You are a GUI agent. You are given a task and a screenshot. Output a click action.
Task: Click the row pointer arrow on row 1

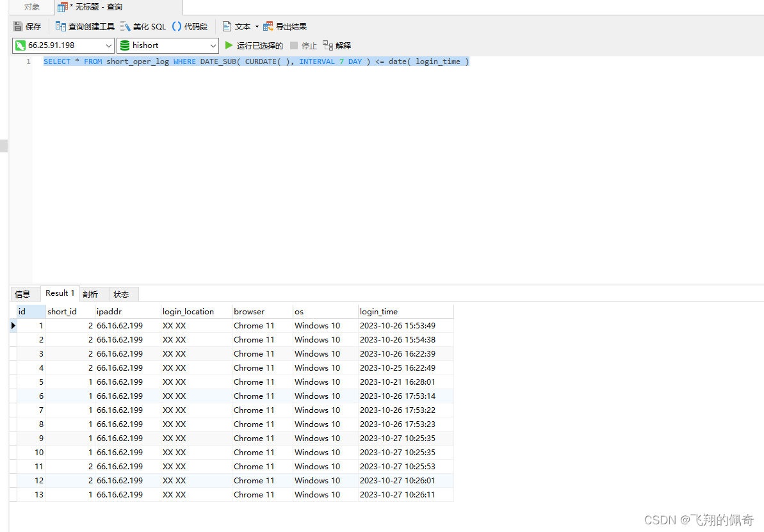click(x=13, y=325)
